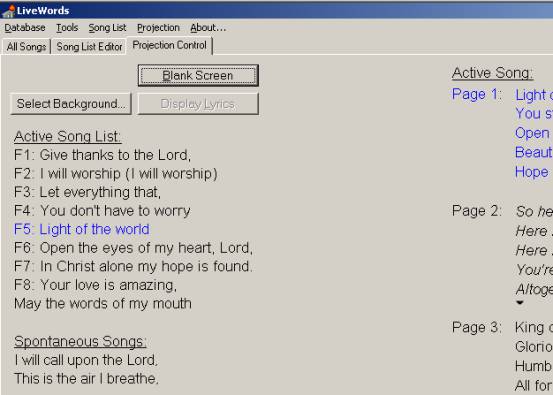Switch to the Song List Editor tab
This screenshot has height=395, width=553.
point(89,47)
